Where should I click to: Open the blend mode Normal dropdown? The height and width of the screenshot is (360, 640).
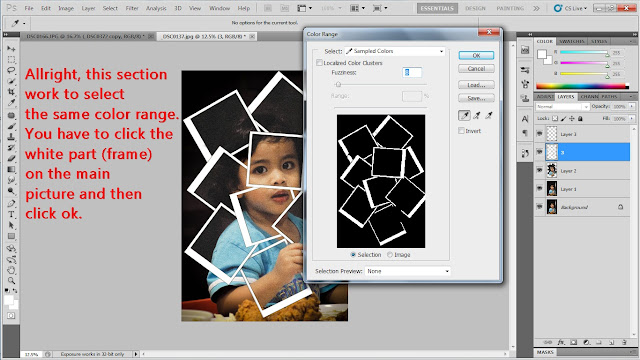(x=562, y=107)
